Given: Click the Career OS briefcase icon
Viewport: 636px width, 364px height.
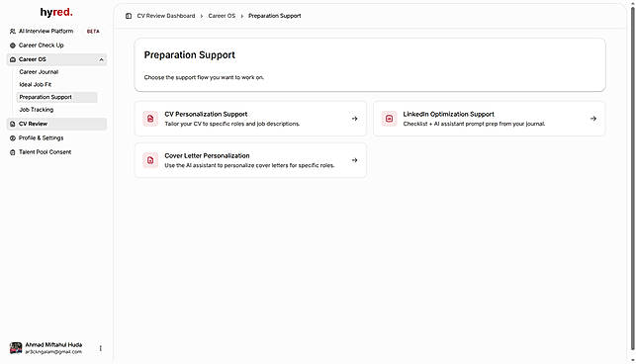Looking at the screenshot, I should (x=13, y=59).
